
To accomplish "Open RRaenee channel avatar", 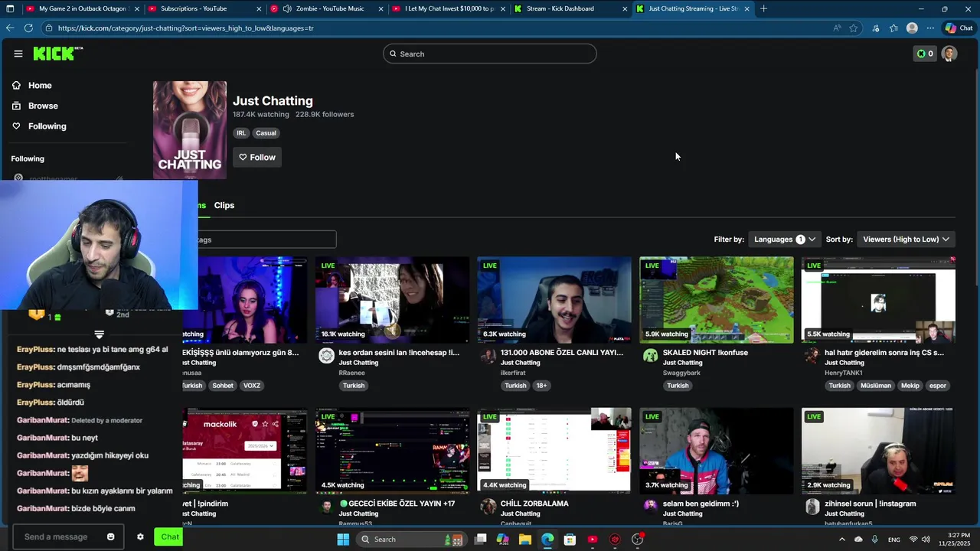I will coord(327,356).
